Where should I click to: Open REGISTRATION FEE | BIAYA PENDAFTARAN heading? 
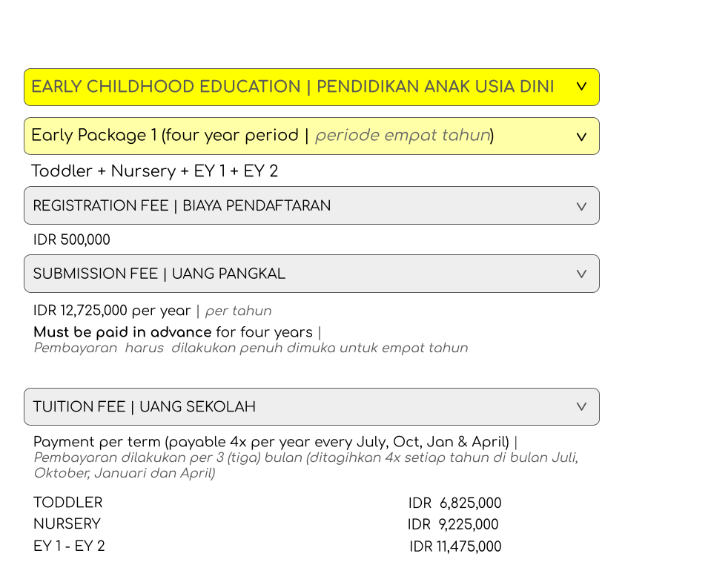(x=182, y=205)
